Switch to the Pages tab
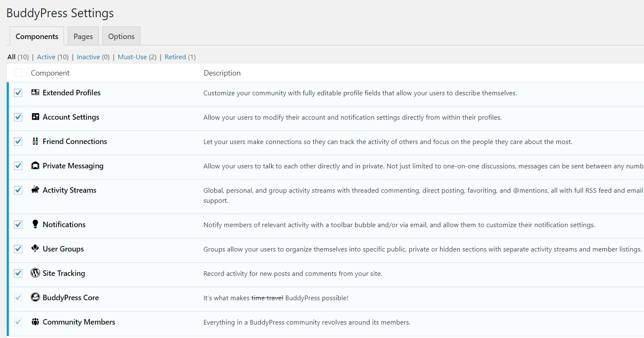 click(x=83, y=37)
